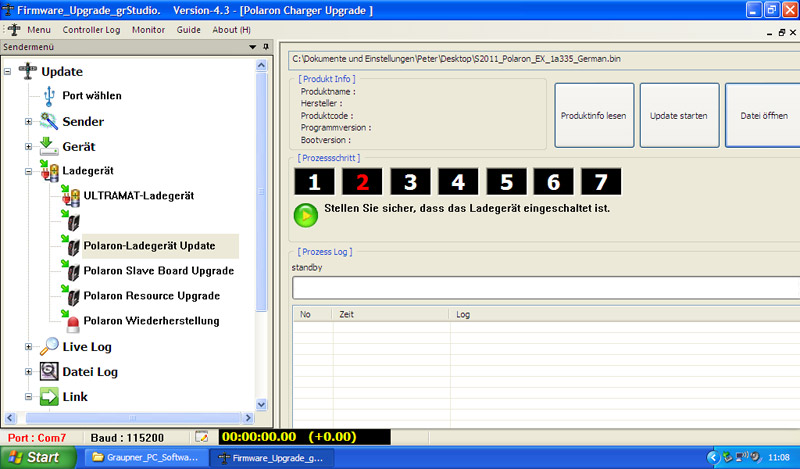Viewport: 800px width, 469px height.
Task: Click the USB icon beside Port wählen
Action: [49, 96]
